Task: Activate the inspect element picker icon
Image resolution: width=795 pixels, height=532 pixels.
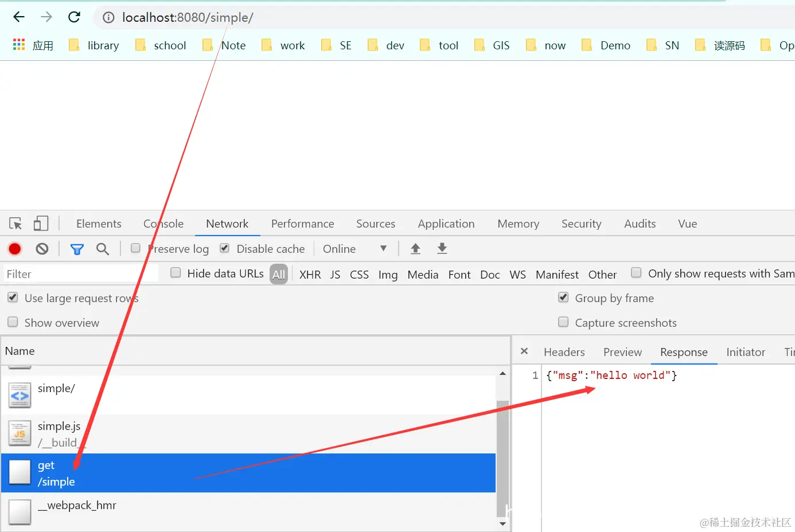Action: [15, 224]
